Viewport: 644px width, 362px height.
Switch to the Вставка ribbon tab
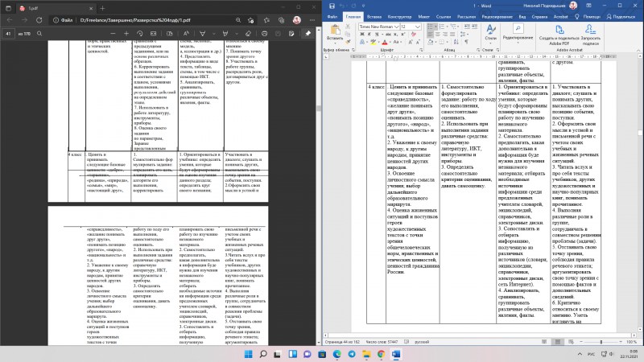[x=374, y=17]
